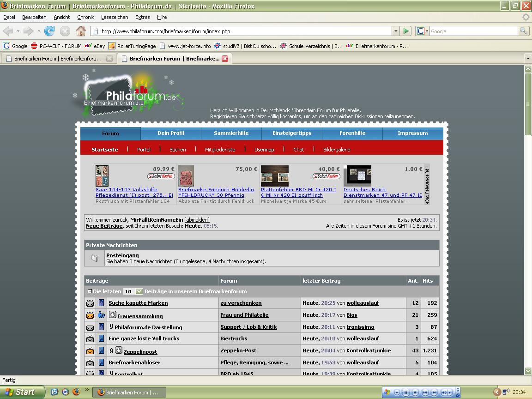Click the Windows Start button
532x399 pixels.
[22, 392]
